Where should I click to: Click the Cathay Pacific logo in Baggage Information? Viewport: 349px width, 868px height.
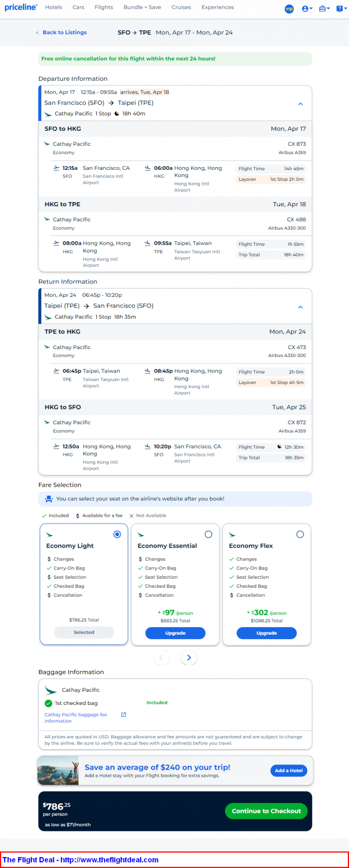pyautogui.click(x=51, y=690)
